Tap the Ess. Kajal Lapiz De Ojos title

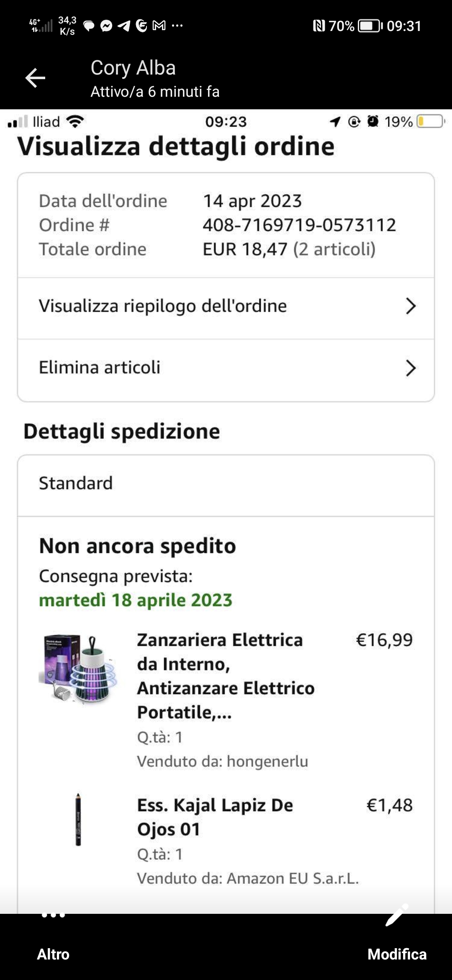(215, 817)
